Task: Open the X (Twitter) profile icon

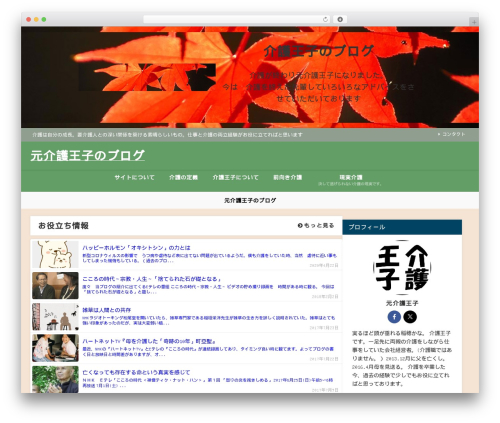Action: pos(410,317)
